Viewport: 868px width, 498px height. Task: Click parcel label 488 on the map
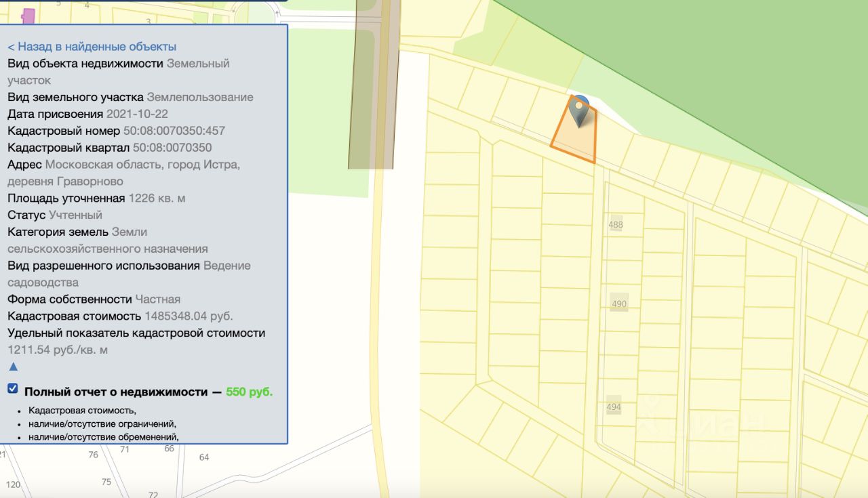[616, 224]
